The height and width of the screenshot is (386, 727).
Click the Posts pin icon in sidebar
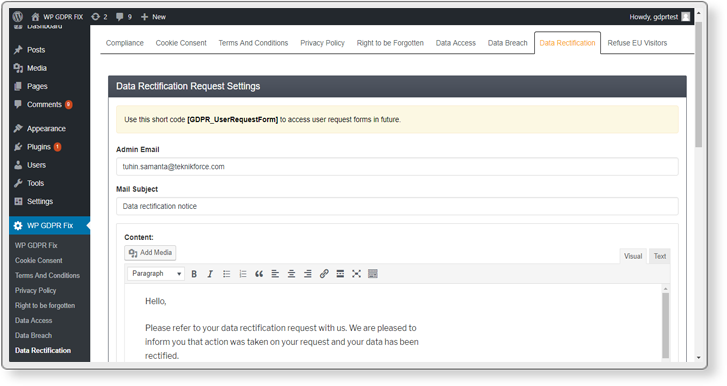pyautogui.click(x=18, y=50)
